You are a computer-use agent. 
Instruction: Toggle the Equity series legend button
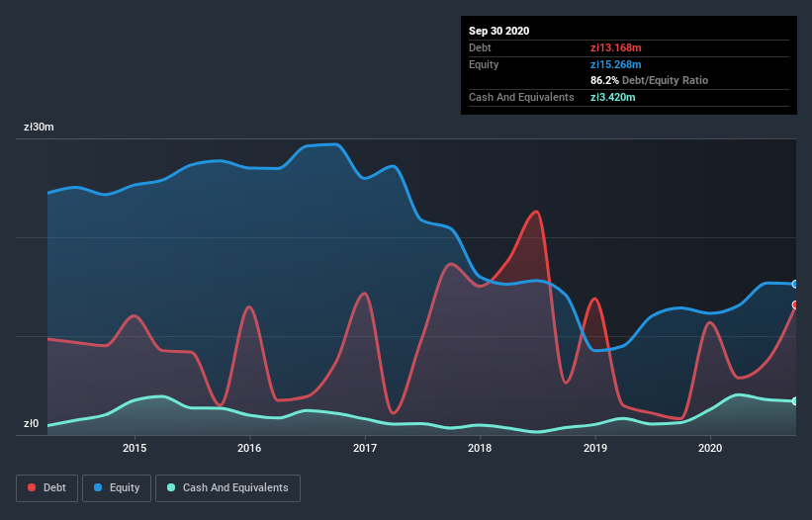tap(117, 488)
